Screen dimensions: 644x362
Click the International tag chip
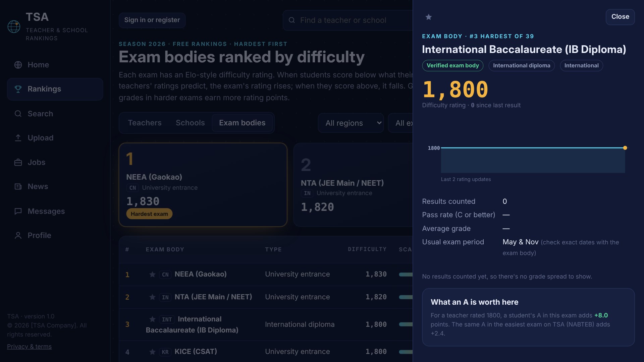(x=581, y=66)
